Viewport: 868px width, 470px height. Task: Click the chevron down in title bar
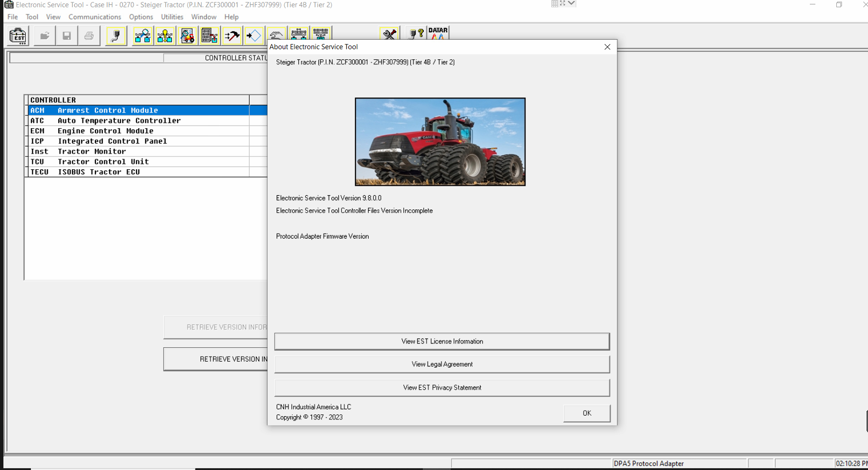(x=571, y=3)
